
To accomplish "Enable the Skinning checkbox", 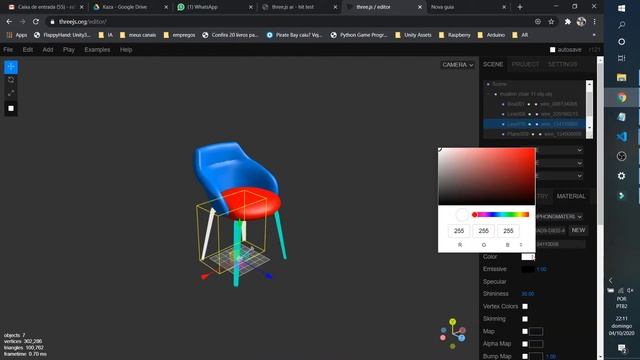I will [x=525, y=319].
